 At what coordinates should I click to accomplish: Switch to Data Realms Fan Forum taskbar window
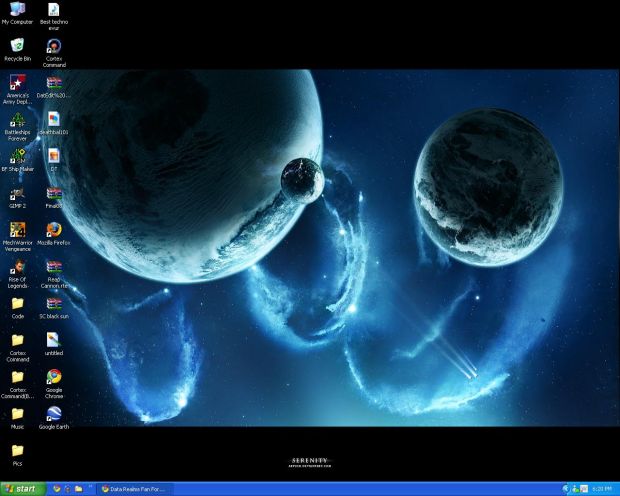135,489
